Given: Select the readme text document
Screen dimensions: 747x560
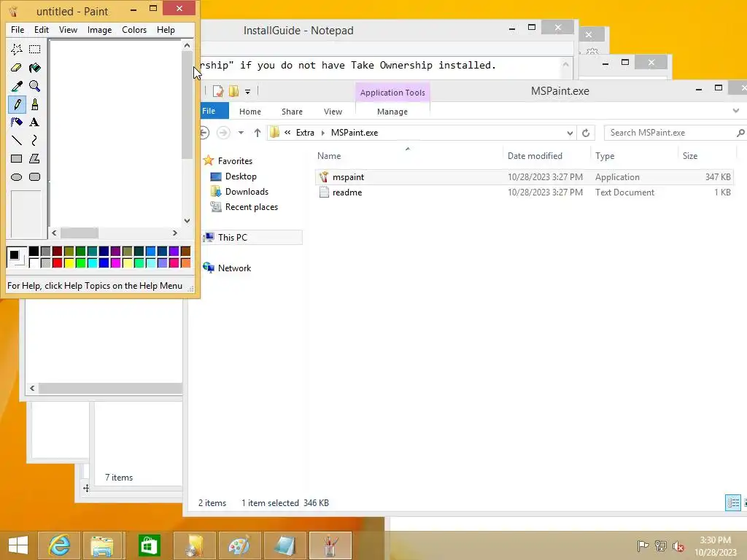Looking at the screenshot, I should (524, 192).
